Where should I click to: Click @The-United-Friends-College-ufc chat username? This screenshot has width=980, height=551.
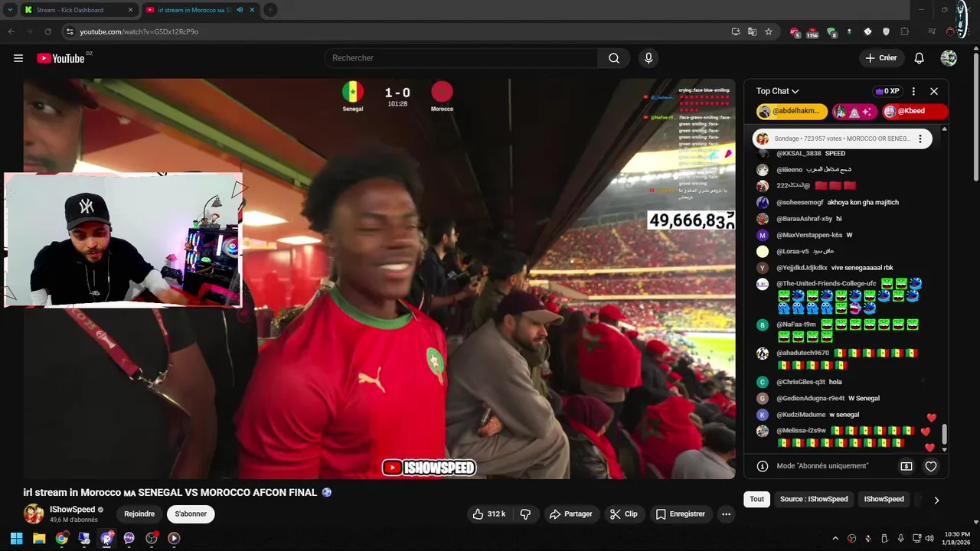coord(826,284)
